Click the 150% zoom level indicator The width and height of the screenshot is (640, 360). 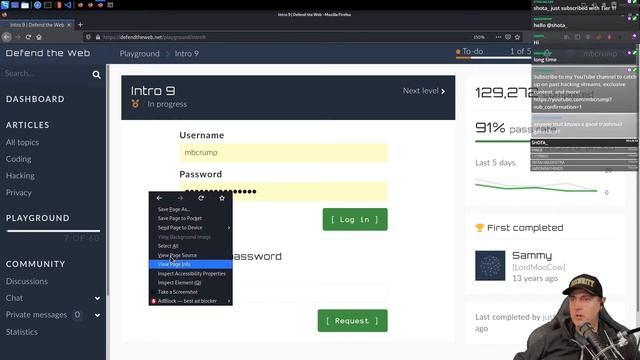[479, 37]
